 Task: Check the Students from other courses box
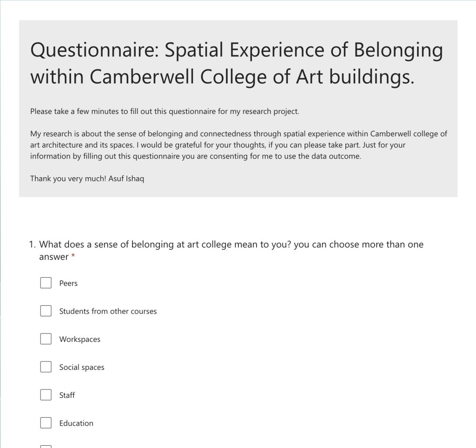pos(46,311)
